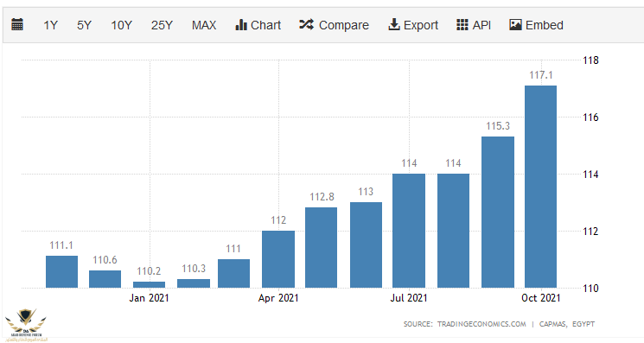Select the 1Y time range
This screenshot has height=343, width=644.
50,25
